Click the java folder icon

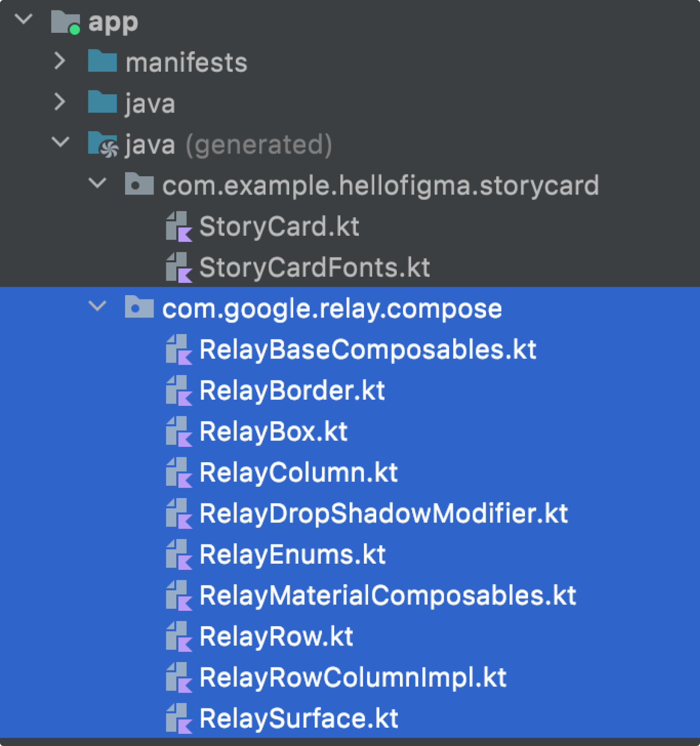[102, 102]
